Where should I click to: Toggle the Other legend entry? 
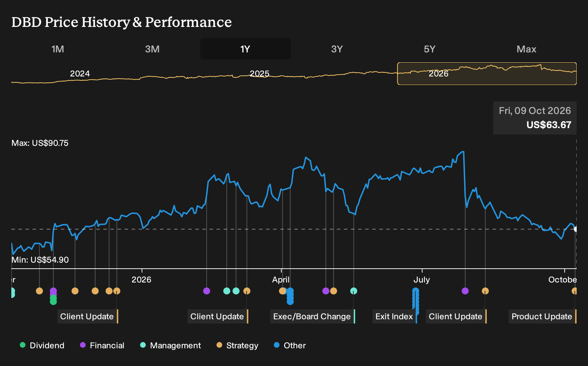pyautogui.click(x=290, y=345)
